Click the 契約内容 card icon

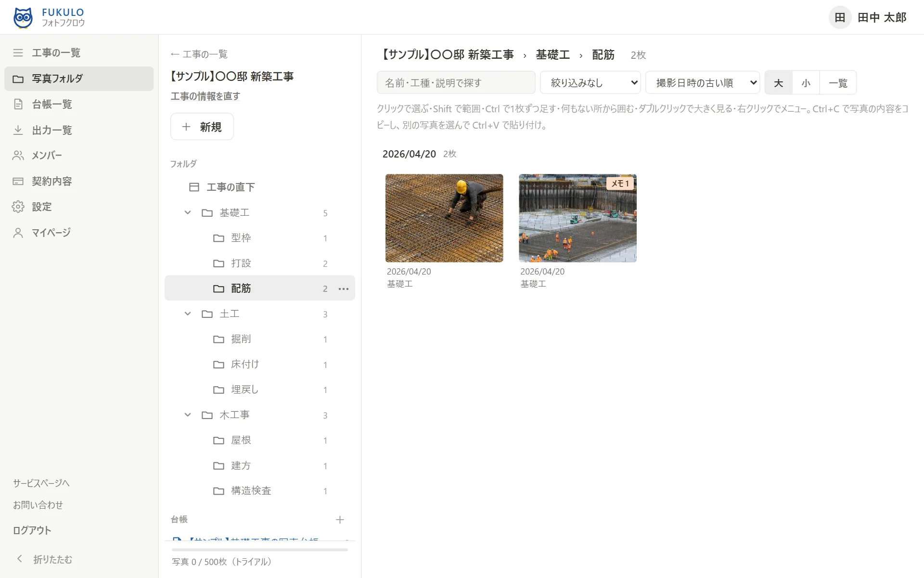pyautogui.click(x=18, y=181)
